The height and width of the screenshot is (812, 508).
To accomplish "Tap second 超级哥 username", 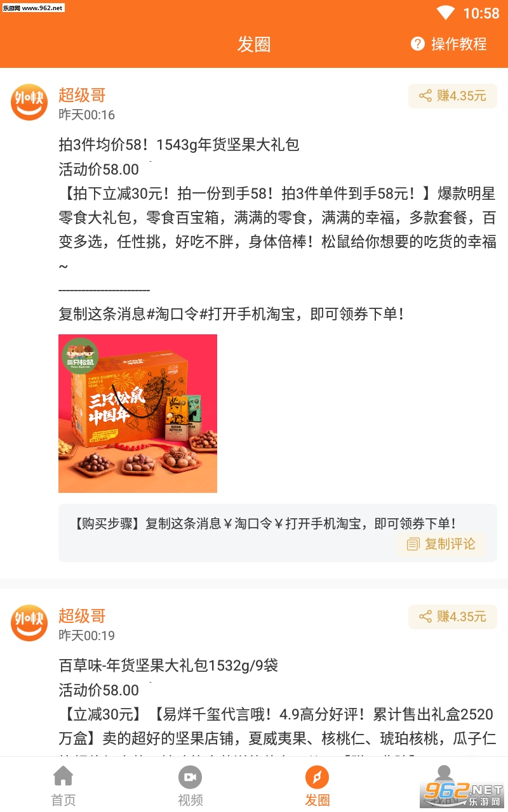I will point(82,615).
